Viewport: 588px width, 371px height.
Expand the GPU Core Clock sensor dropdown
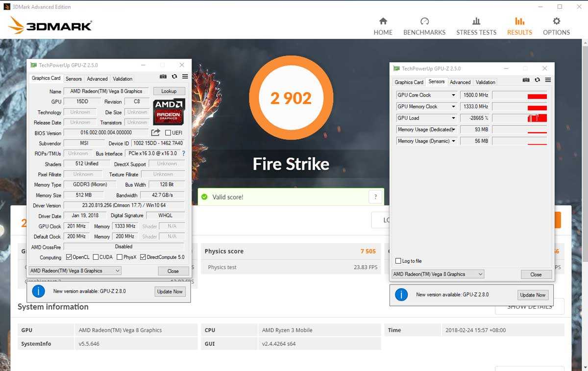[x=453, y=95]
